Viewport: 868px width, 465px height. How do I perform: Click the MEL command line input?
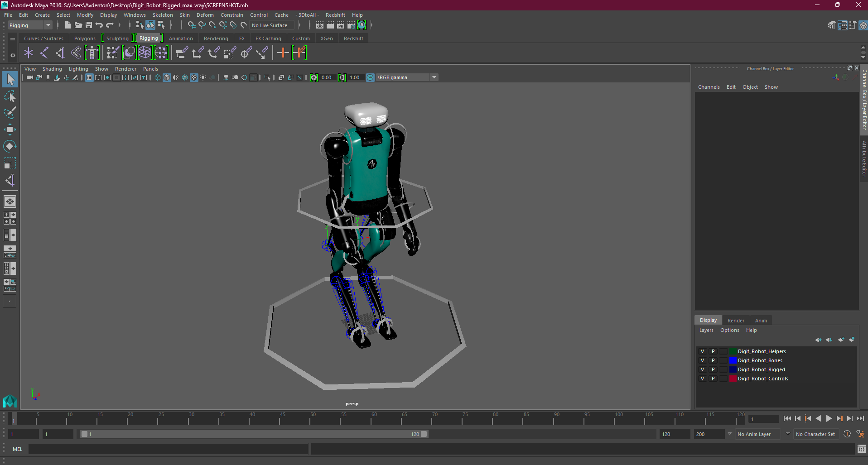[x=169, y=449]
